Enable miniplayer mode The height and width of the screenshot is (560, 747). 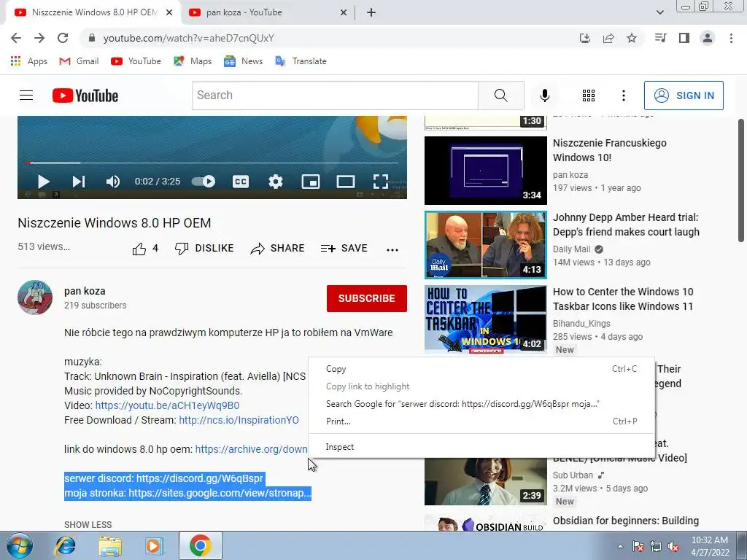pos(311,182)
